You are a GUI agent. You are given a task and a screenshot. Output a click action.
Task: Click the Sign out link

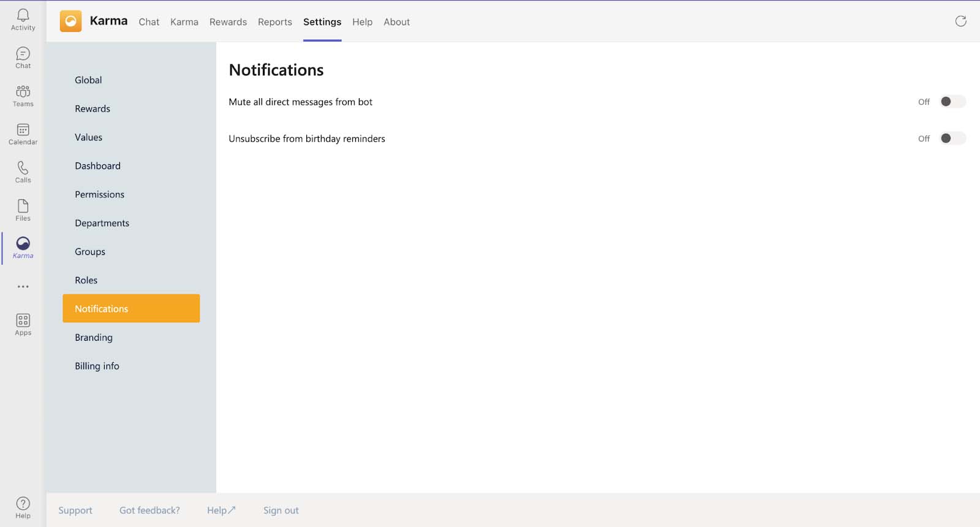[281, 510]
